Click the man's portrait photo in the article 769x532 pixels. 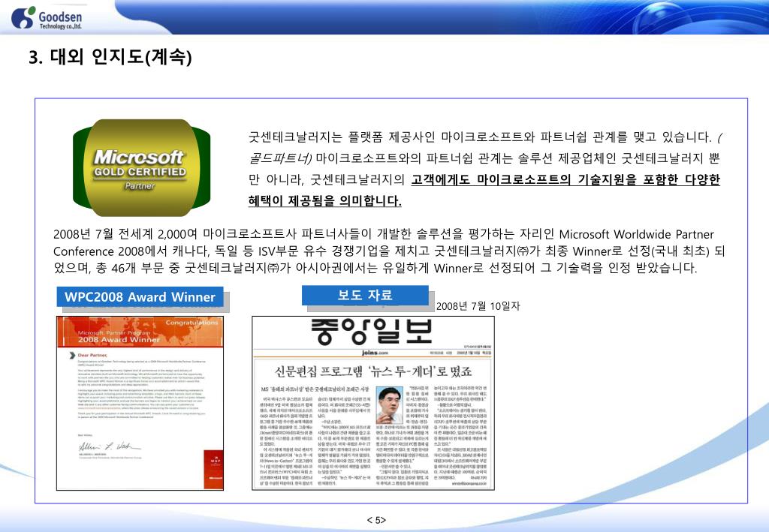(x=390, y=405)
